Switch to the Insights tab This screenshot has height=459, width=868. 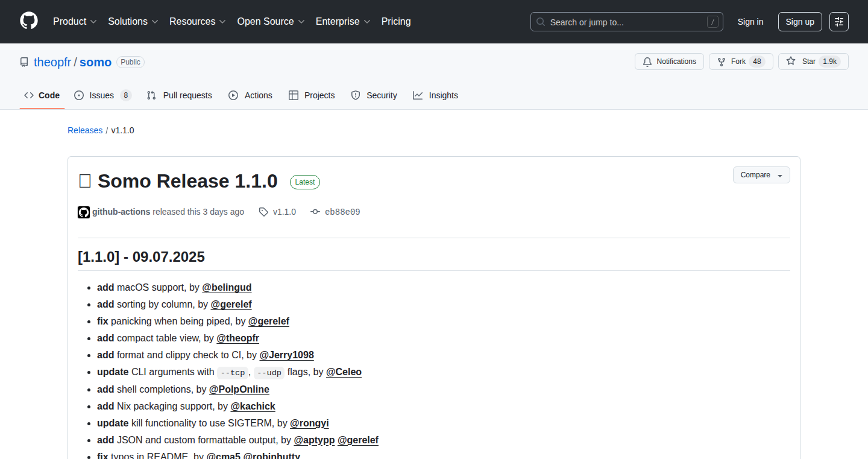click(436, 95)
